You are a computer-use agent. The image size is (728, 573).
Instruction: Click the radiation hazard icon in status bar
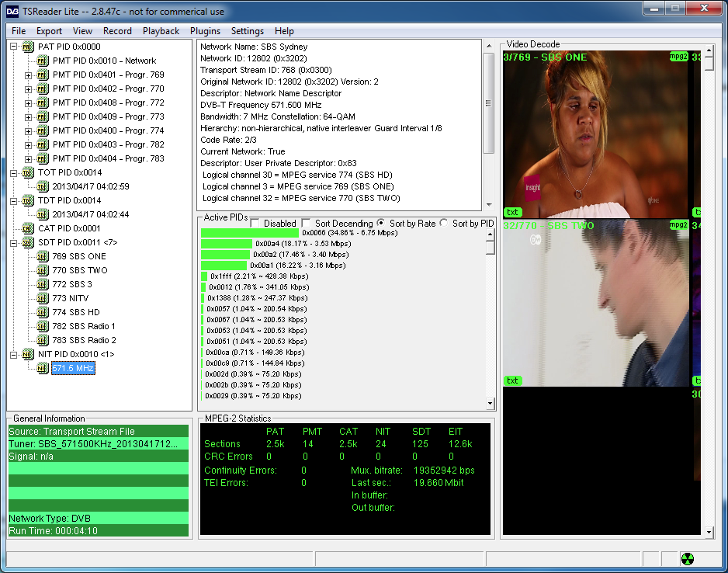(686, 558)
